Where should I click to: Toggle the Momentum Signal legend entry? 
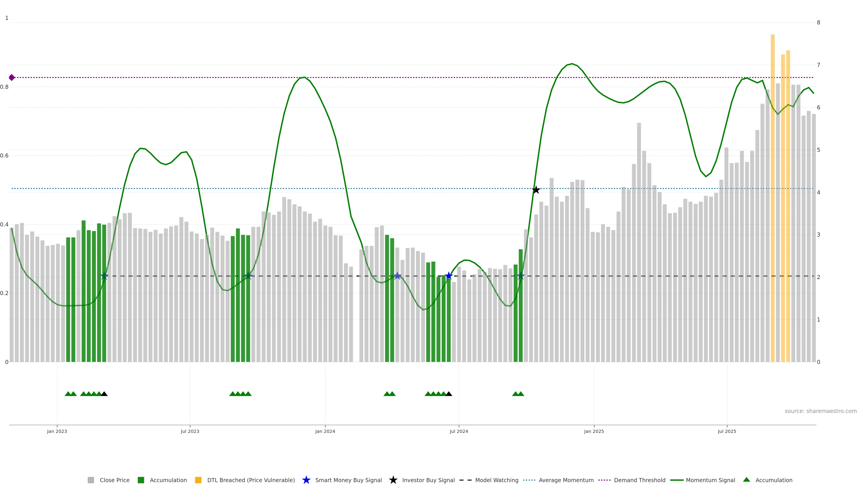710,480
